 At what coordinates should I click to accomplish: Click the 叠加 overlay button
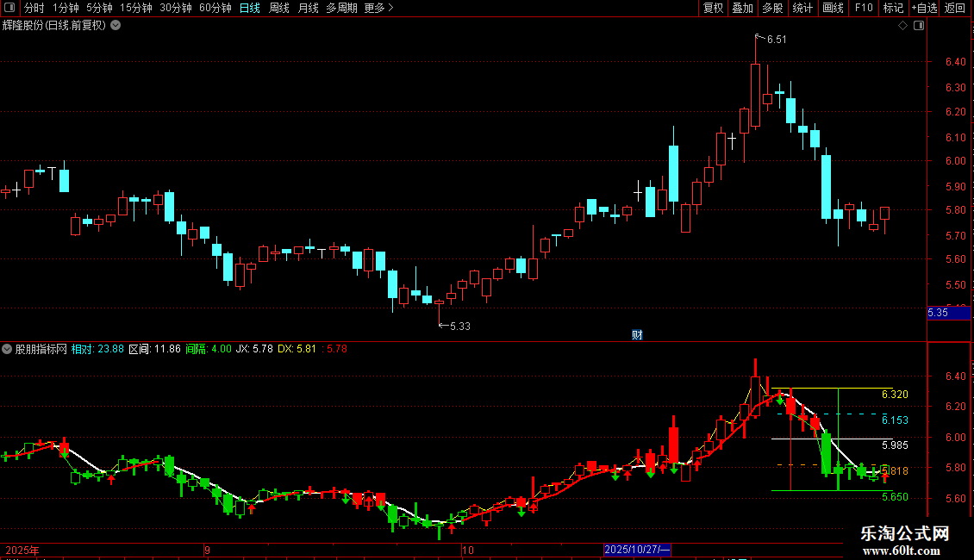coord(743,8)
